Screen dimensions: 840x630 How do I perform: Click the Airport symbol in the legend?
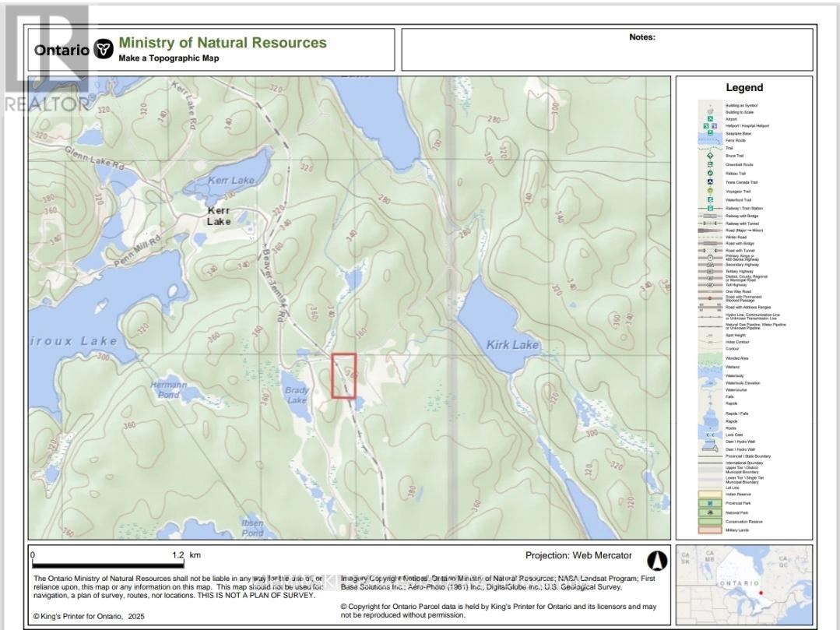(x=710, y=118)
